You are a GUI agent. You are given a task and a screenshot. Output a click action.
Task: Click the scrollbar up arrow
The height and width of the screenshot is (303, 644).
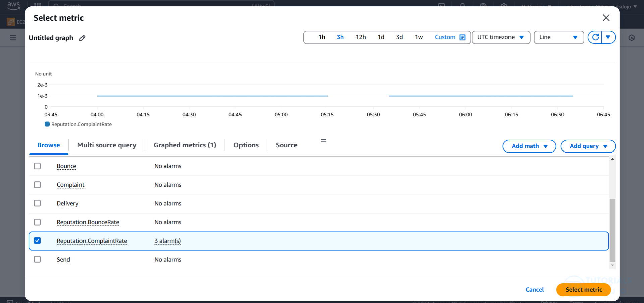click(612, 159)
